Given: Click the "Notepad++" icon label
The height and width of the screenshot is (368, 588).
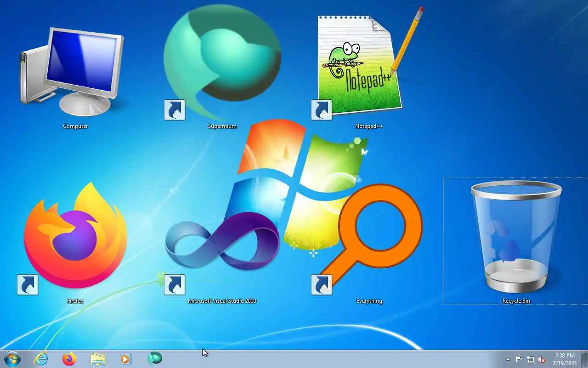Looking at the screenshot, I should 369,126.
